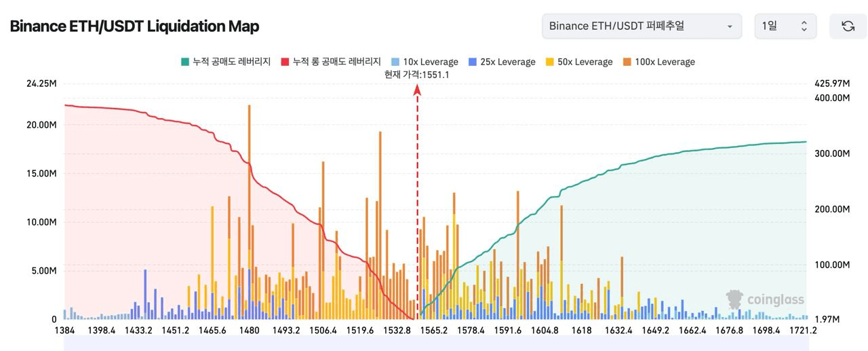The width and height of the screenshot is (868, 351).
Task: Click the y-axis label 5.00M
Action: (45, 271)
